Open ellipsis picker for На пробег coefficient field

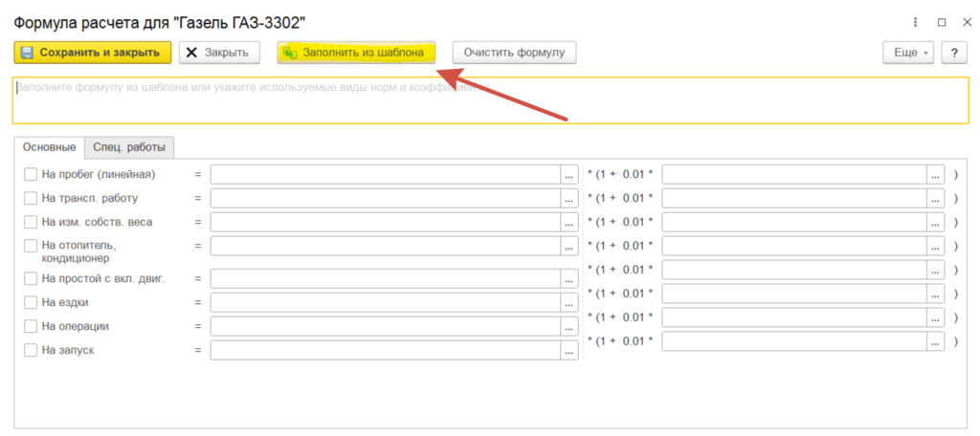pyautogui.click(x=935, y=174)
